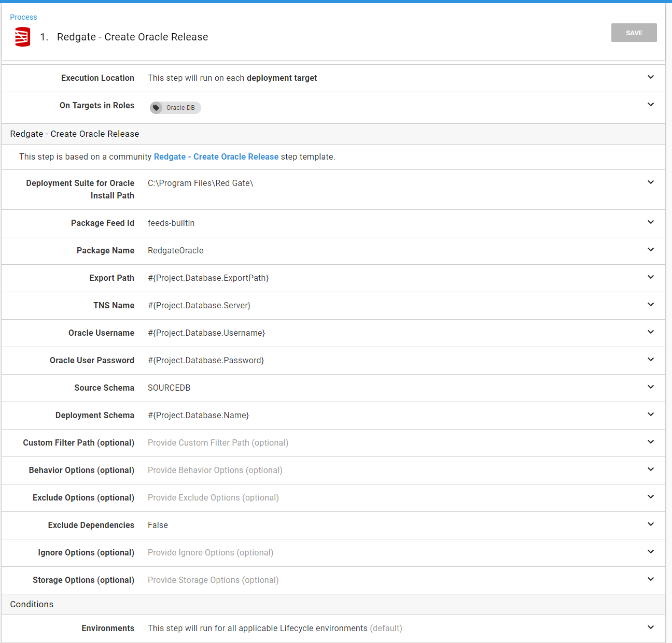Expand the Export Path setting
The width and height of the screenshot is (672, 643).
(x=650, y=277)
